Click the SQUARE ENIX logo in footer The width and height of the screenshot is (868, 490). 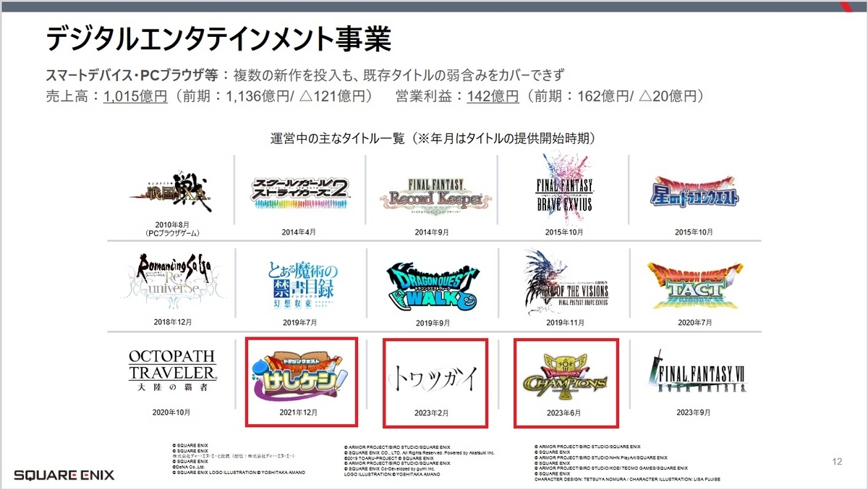pos(63,475)
